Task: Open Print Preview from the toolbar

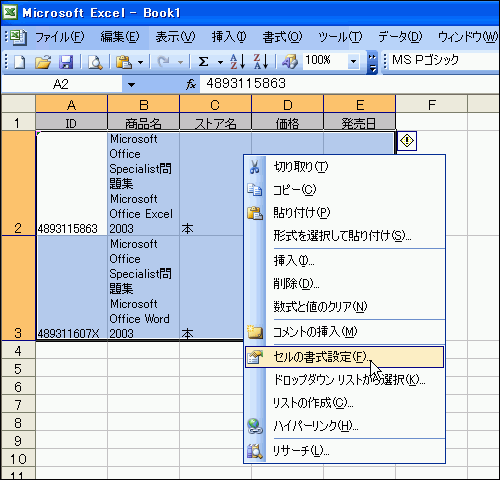Action: 95,62
